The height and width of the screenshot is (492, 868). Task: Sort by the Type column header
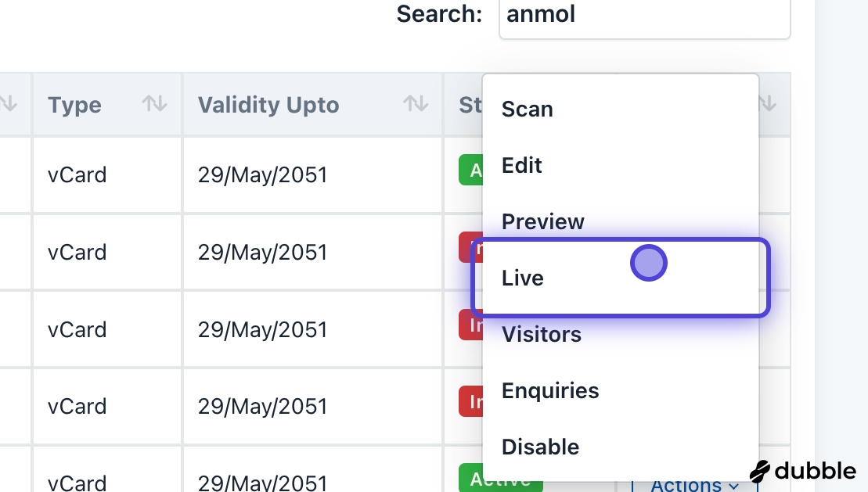75,105
